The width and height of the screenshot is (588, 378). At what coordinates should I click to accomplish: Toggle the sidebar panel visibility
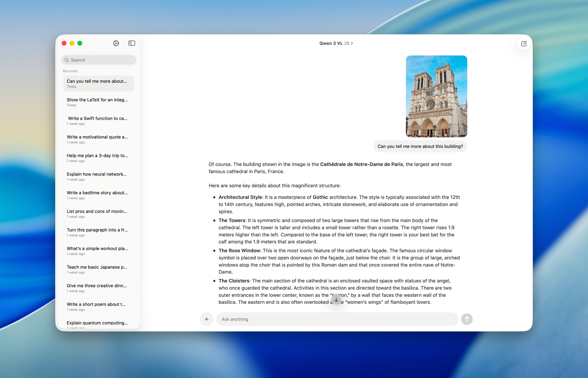132,43
